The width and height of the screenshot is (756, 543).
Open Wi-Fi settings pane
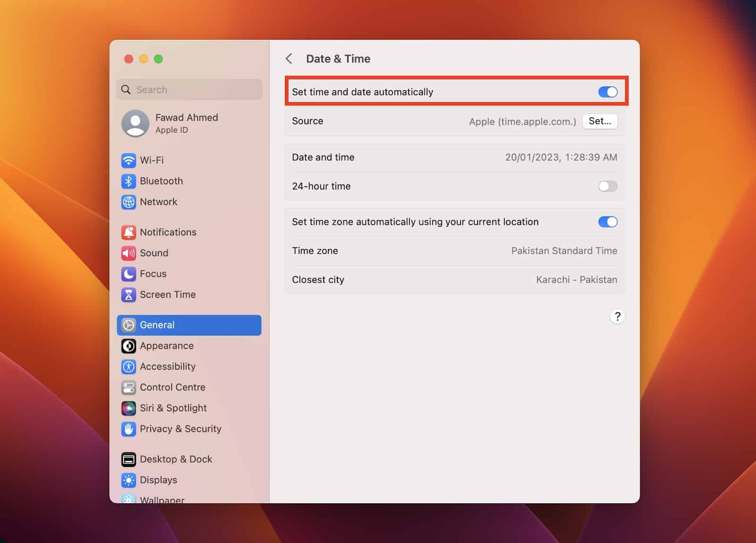pos(189,160)
